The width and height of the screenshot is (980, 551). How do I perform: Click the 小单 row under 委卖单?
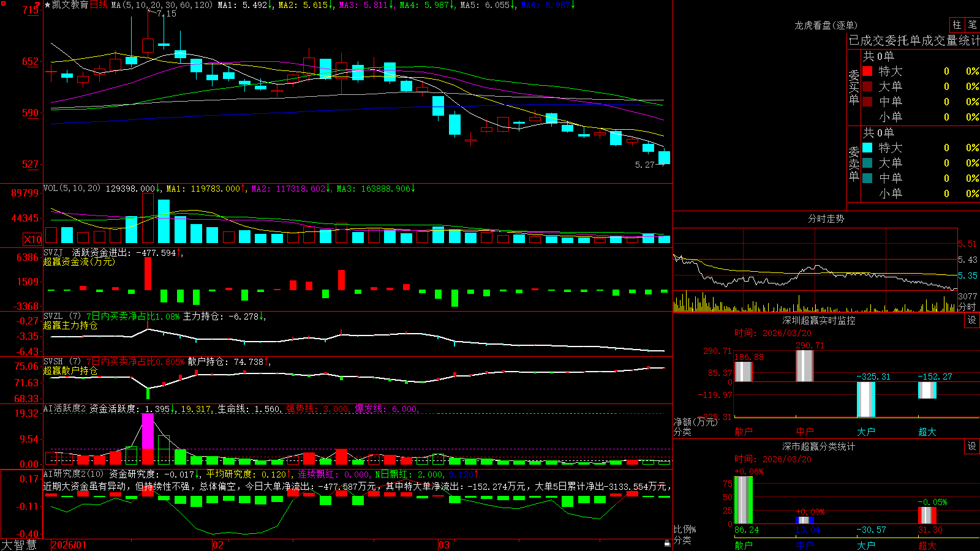[920, 193]
